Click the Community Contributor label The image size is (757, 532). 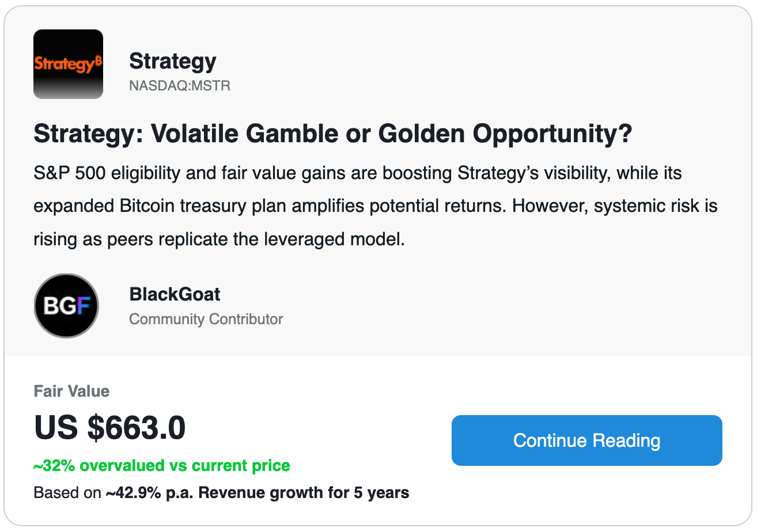coord(206,319)
